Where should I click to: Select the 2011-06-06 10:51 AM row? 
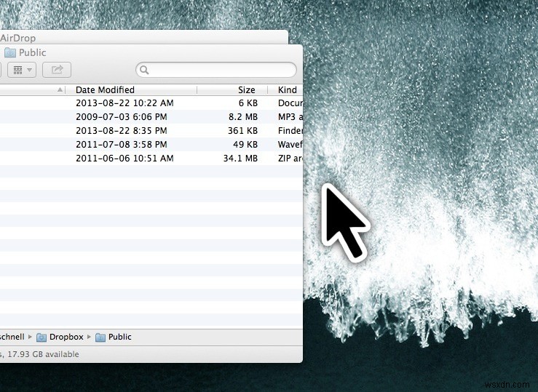pos(151,158)
